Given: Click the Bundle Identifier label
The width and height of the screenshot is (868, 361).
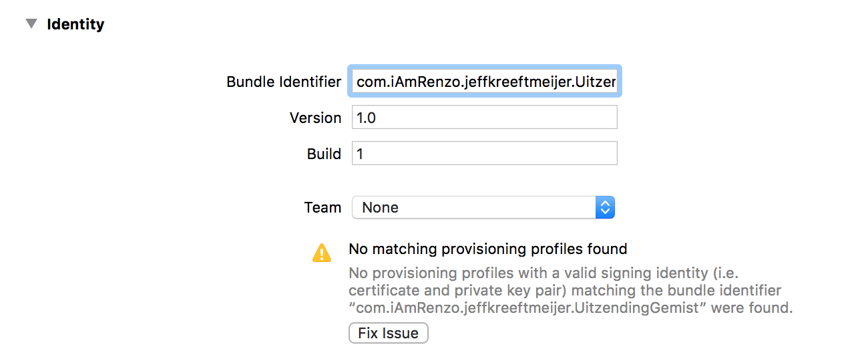Looking at the screenshot, I should tap(284, 82).
